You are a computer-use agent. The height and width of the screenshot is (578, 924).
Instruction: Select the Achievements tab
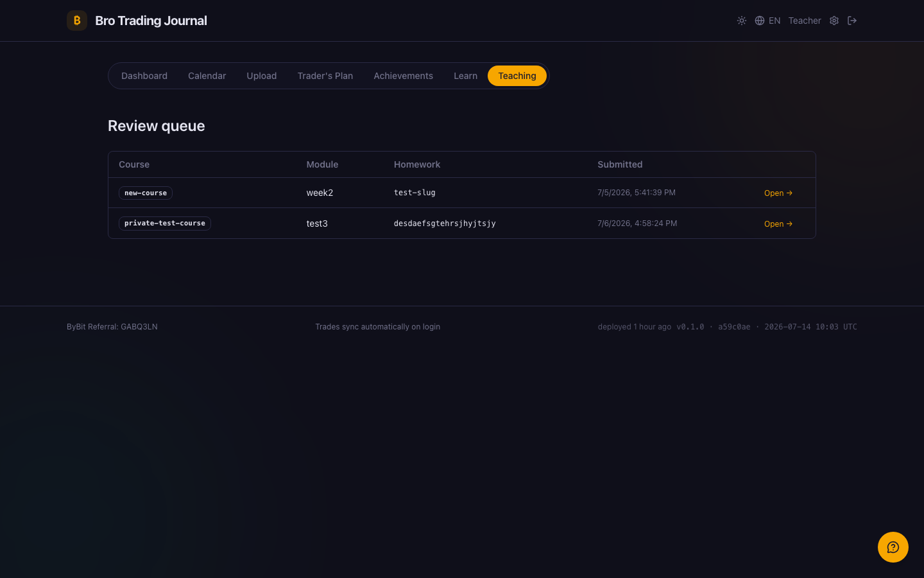coord(404,76)
